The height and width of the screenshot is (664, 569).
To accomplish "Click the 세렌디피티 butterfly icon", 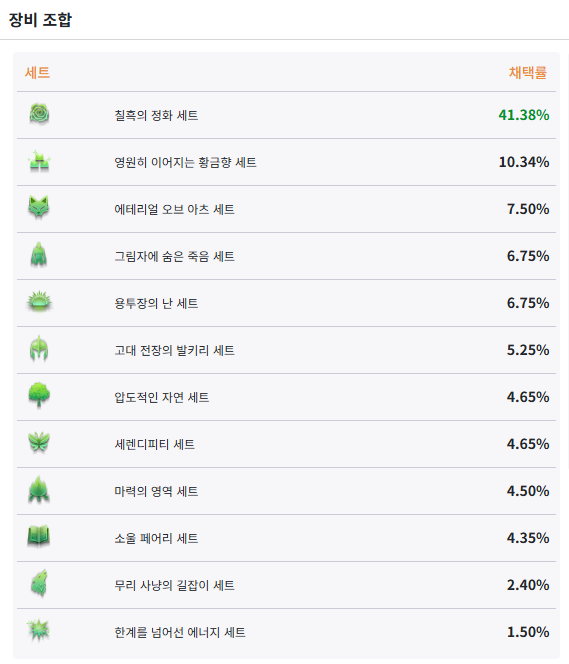I will pos(39,443).
